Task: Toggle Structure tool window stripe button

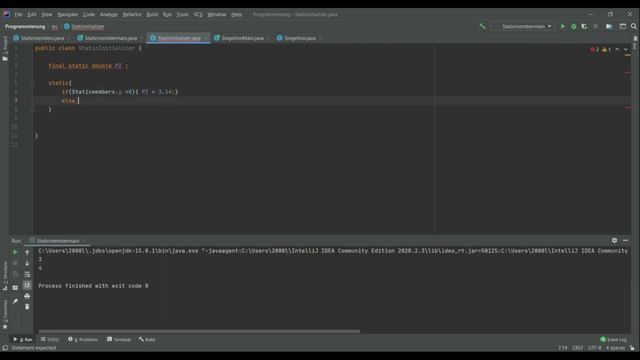Action: [x=5, y=276]
